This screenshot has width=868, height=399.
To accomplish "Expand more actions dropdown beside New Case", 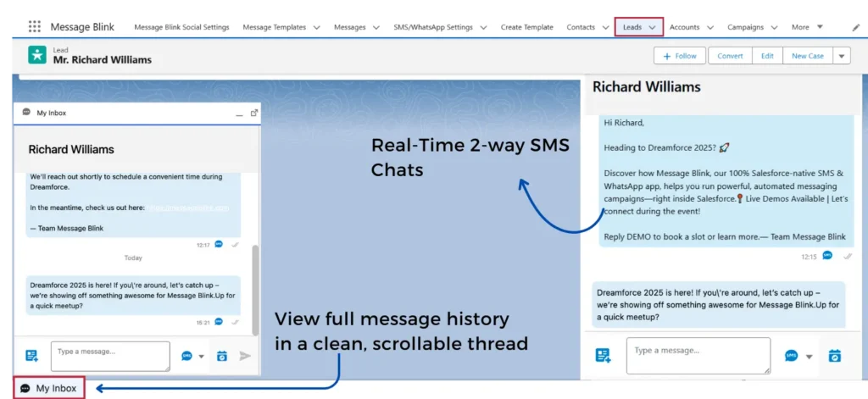I will [x=841, y=56].
